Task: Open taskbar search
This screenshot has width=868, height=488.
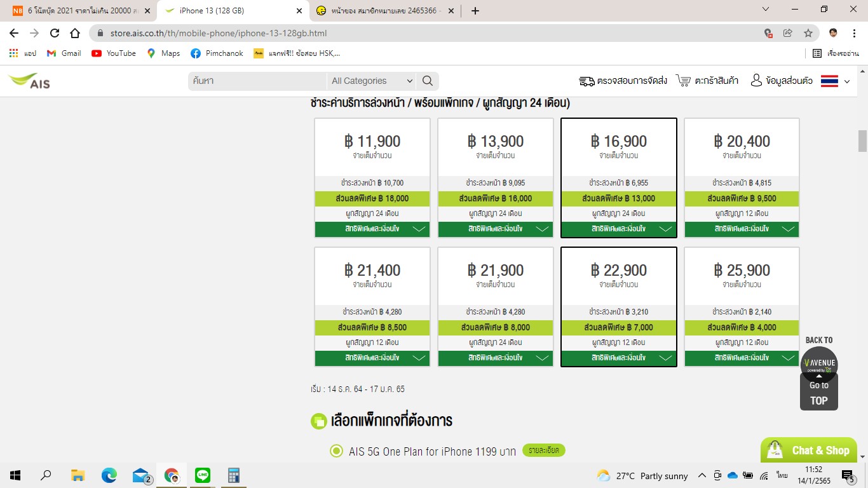Action: 46,475
